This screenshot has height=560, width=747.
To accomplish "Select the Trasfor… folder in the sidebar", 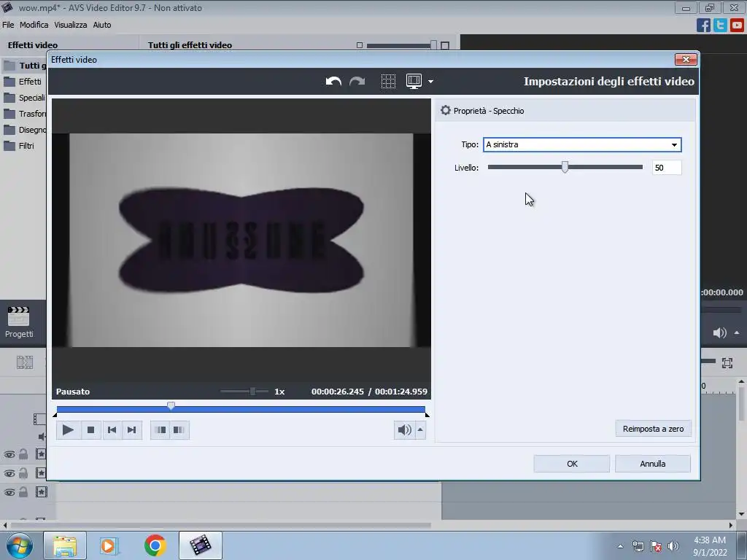I will (x=25, y=114).
